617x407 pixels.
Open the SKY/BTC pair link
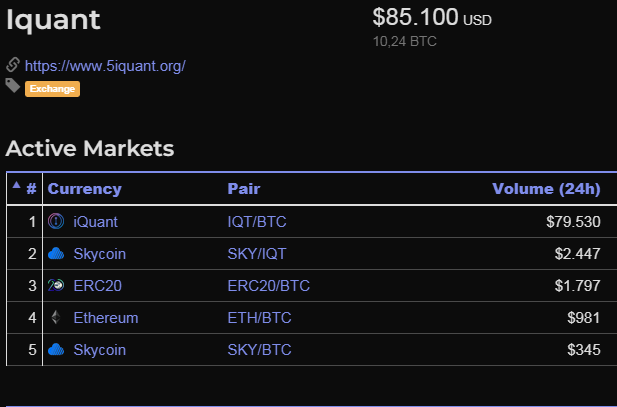tap(258, 350)
